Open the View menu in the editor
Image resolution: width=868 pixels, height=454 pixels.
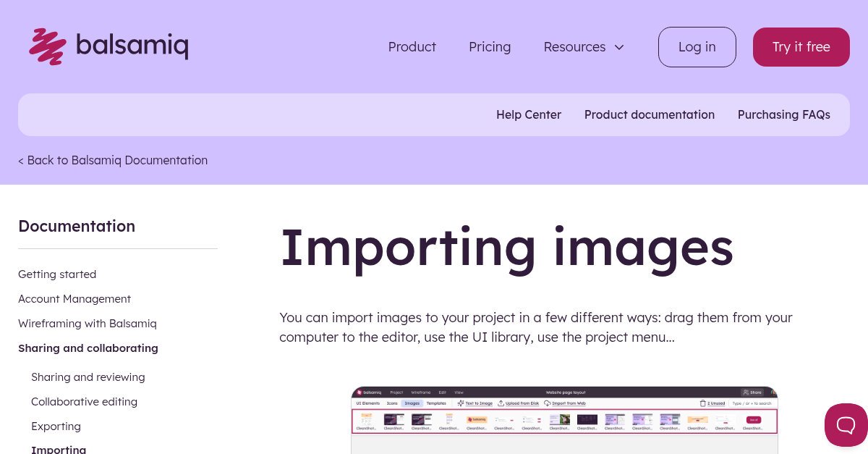(x=460, y=392)
